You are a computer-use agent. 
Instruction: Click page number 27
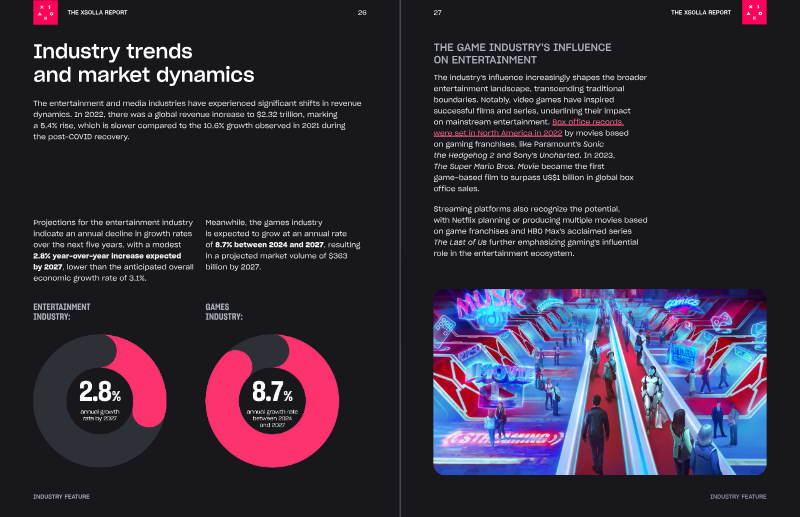tap(438, 12)
